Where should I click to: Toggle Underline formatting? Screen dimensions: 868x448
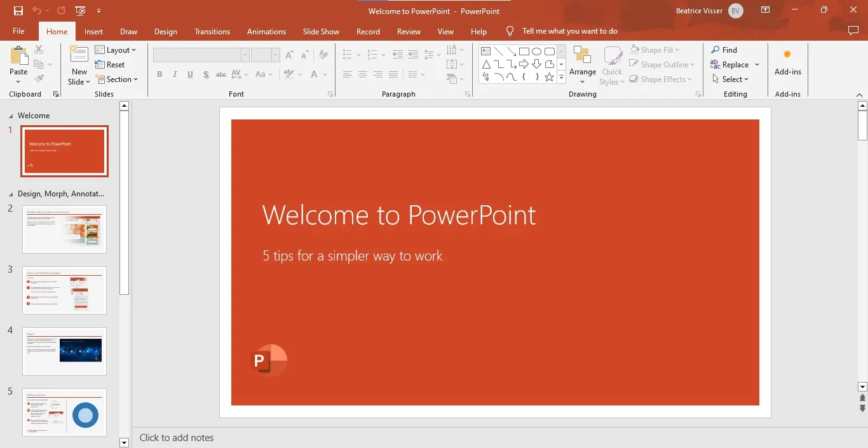(190, 74)
